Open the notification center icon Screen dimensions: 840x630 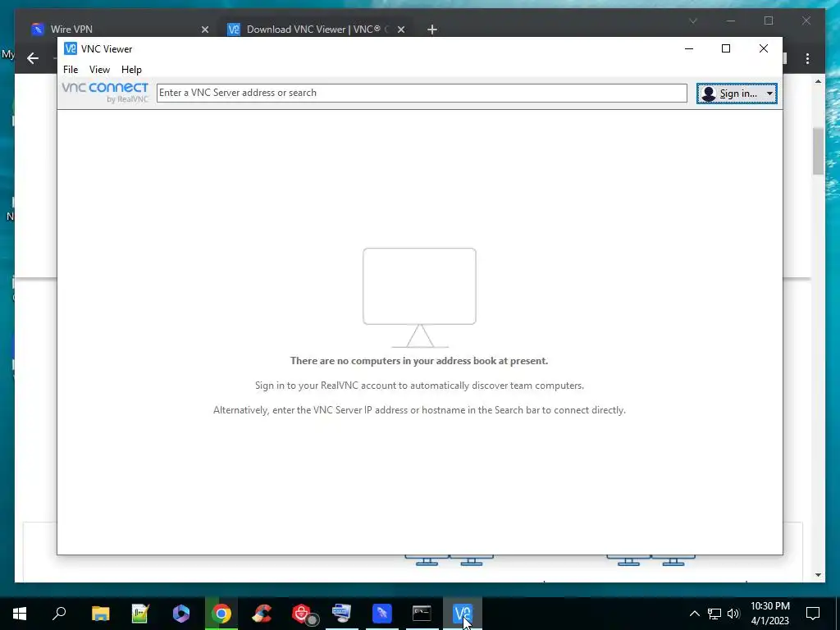813,614
